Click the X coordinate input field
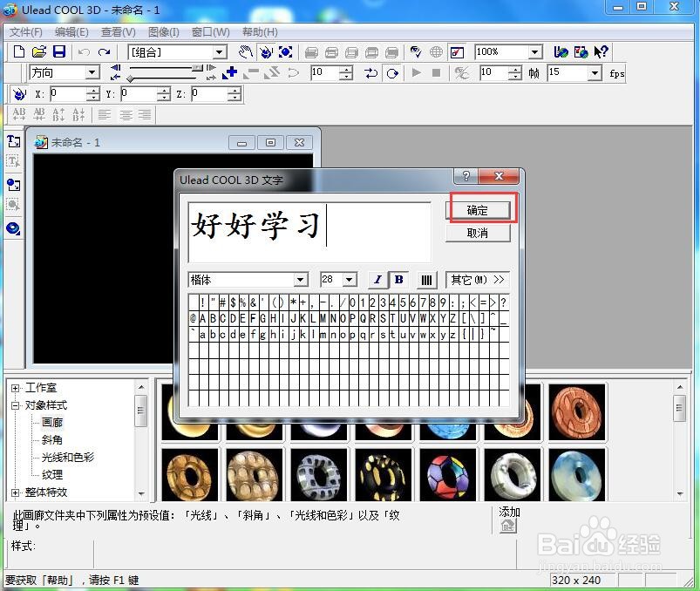The height and width of the screenshot is (591, 700). tap(67, 94)
